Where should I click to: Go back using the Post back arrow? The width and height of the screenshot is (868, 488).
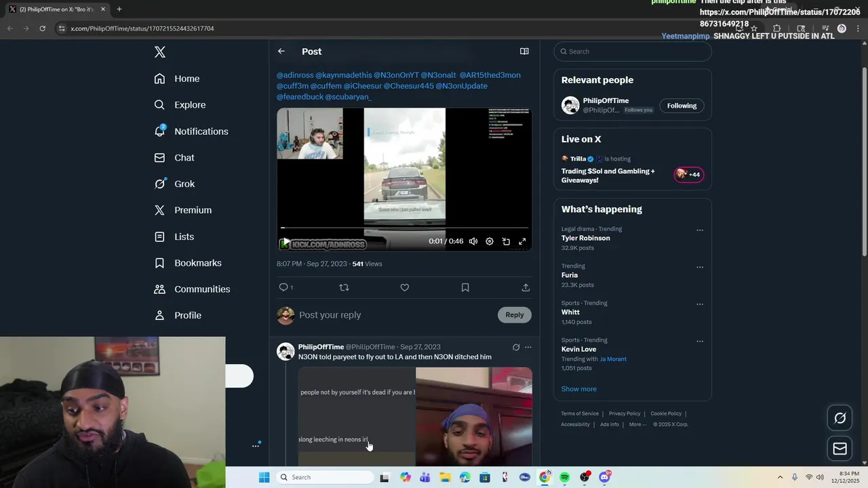tap(281, 52)
